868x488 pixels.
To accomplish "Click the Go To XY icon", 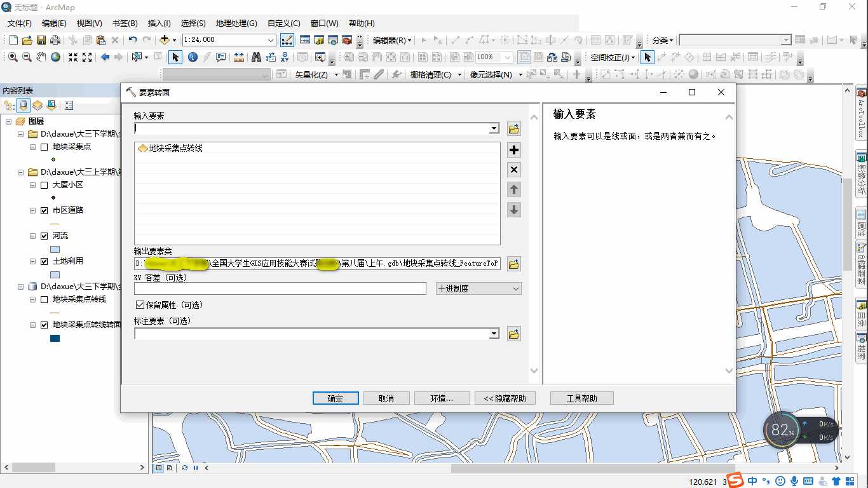I will (285, 57).
